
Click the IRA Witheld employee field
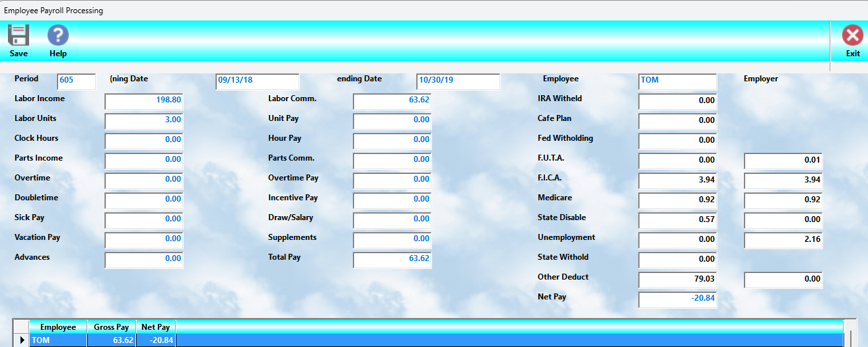coord(678,102)
